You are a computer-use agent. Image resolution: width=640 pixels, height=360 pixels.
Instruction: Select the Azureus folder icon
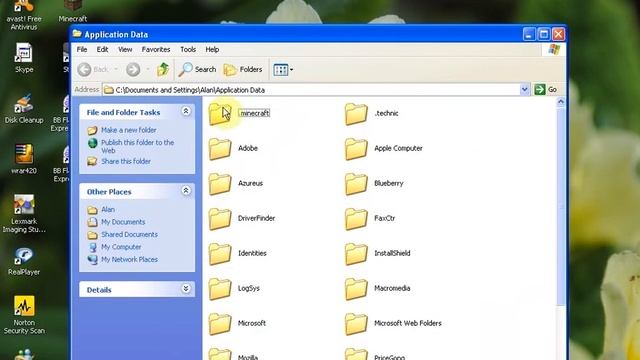tap(220, 184)
